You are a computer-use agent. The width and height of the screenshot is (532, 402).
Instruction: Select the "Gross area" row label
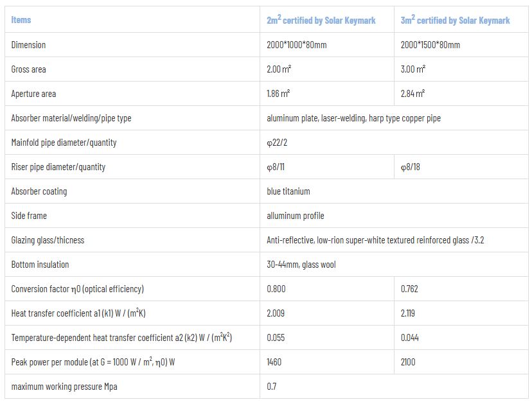click(28, 69)
